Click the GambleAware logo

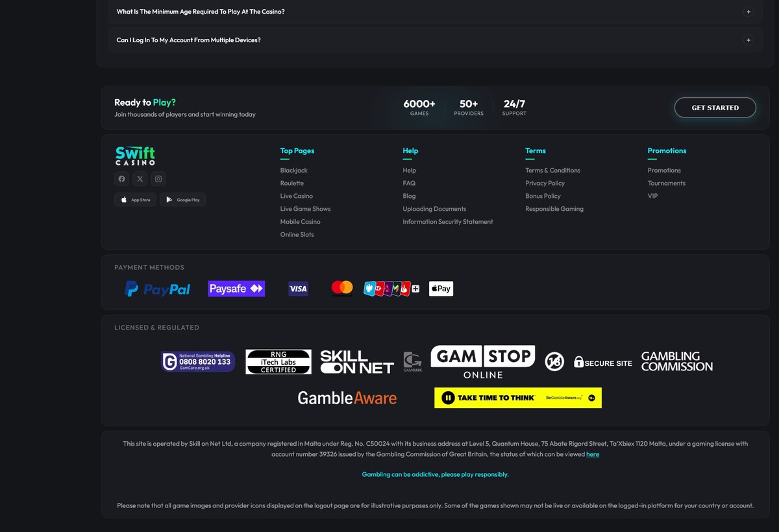coord(347,398)
